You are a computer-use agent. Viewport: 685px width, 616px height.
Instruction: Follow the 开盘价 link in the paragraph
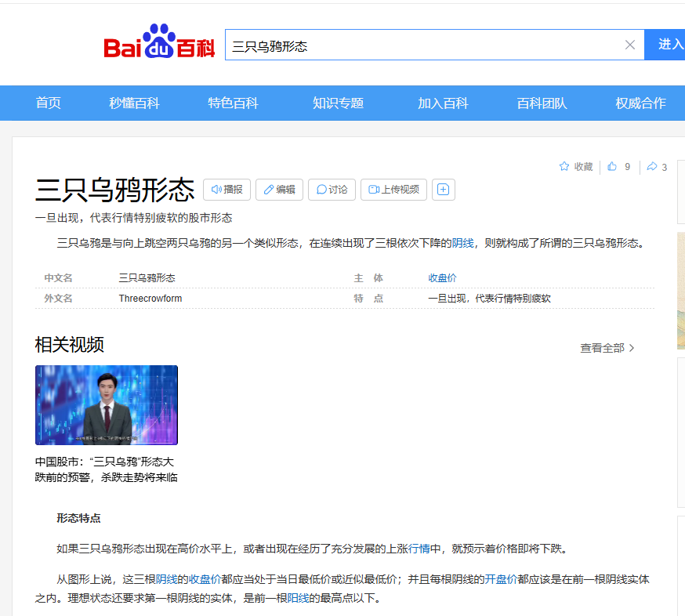point(501,579)
